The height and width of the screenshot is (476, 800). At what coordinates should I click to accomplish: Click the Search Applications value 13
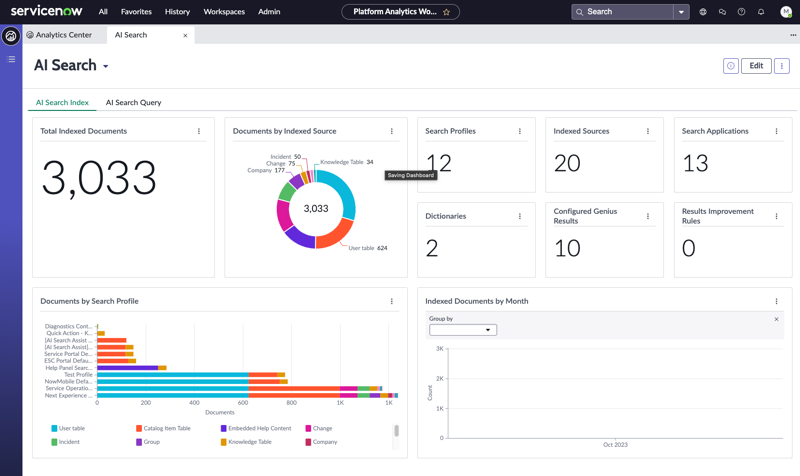(695, 163)
